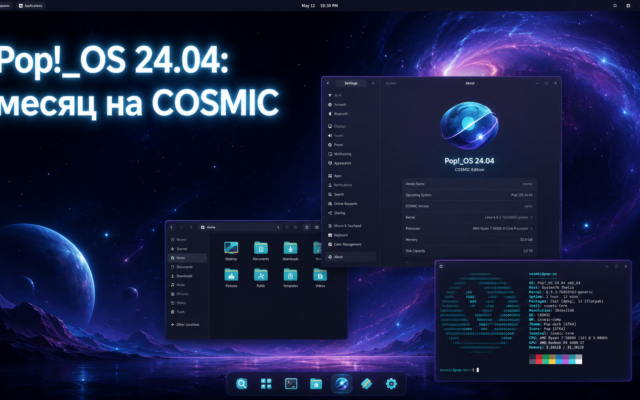Open the Applications menu in top panel
Viewport: 640px width, 400px height.
(31, 6)
